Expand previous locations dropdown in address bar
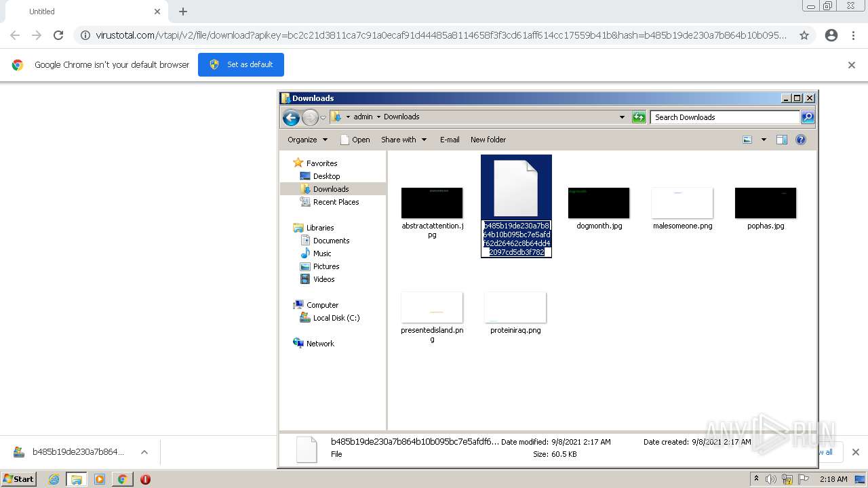The image size is (868, 488). tap(622, 117)
